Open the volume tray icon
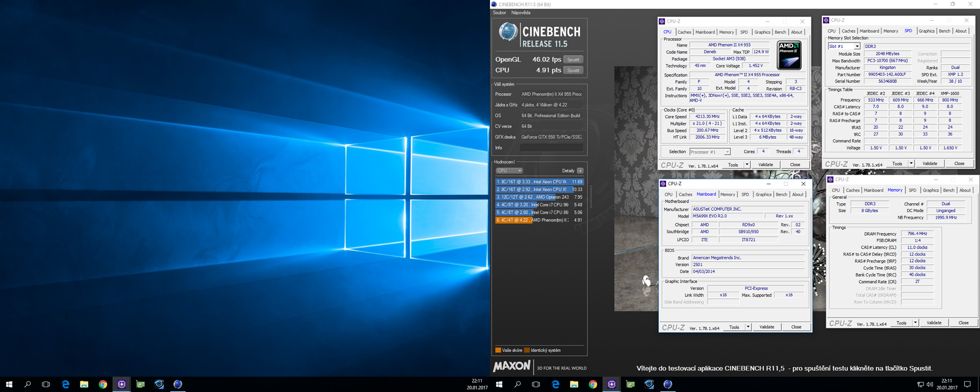 point(930,384)
